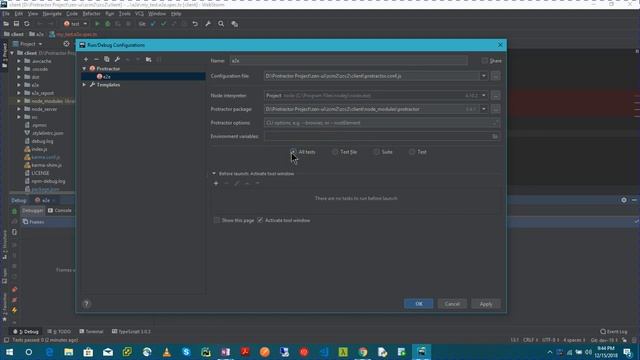
Task: Click the Debug bug icon in the WebStorm toolbar
Action: [108, 24]
